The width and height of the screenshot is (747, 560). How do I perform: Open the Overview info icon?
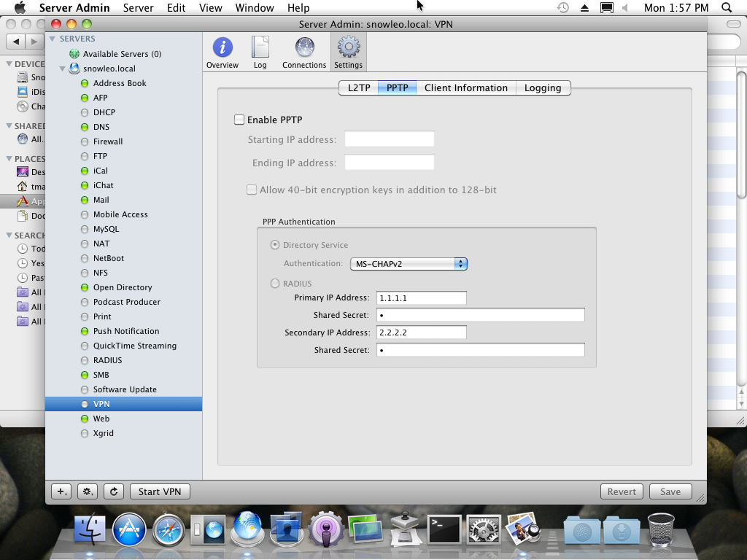[222, 52]
